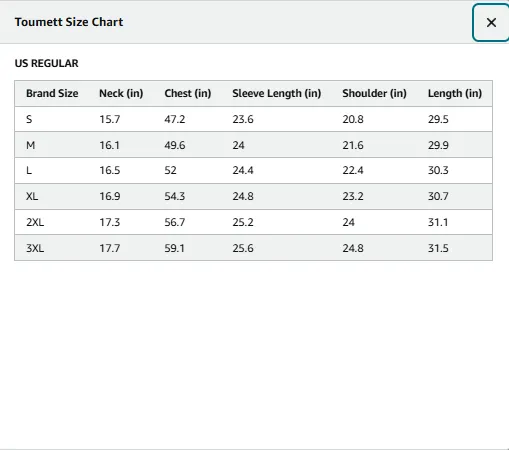Select the Shoulder (in) column header
The image size is (509, 450).
(x=374, y=93)
